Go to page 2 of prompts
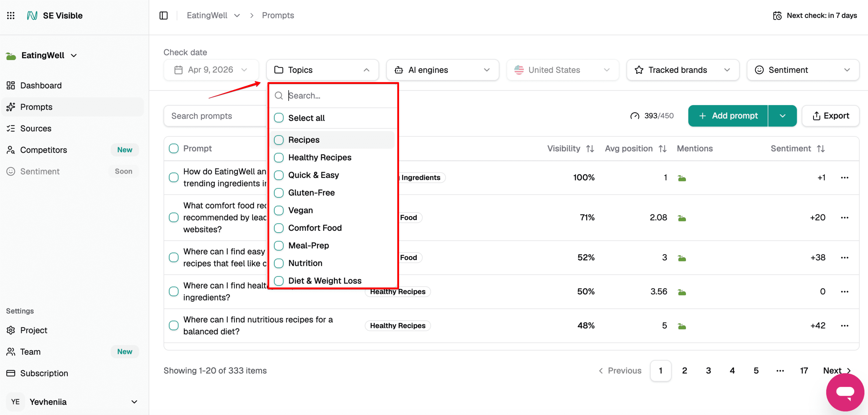The image size is (868, 415). [684, 370]
